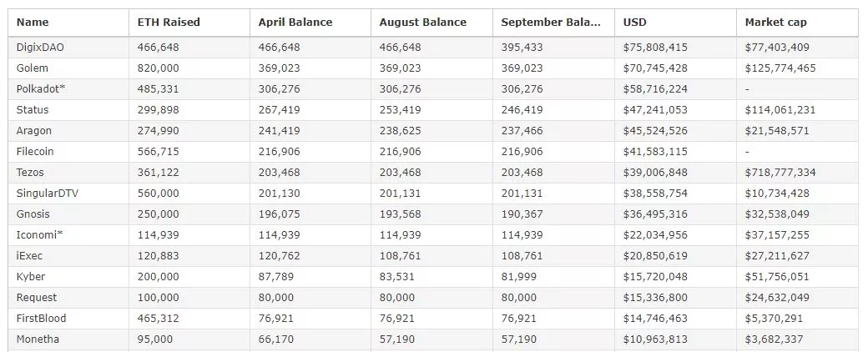The image size is (868, 352).
Task: Select Kyber USD value $15,720,048
Action: [655, 277]
